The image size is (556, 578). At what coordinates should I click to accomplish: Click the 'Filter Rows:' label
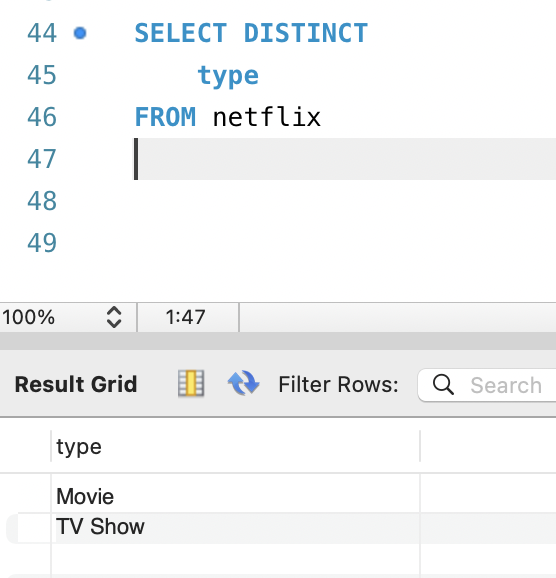point(338,384)
